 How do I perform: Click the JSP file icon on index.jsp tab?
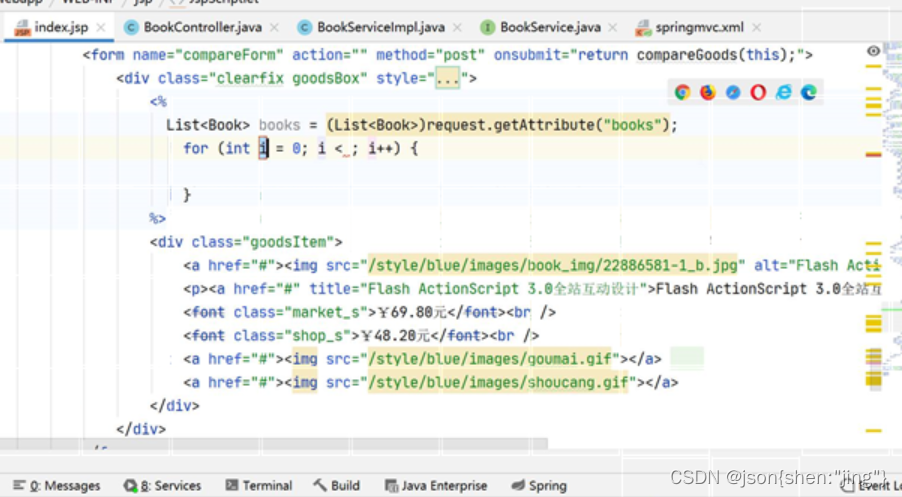22,28
